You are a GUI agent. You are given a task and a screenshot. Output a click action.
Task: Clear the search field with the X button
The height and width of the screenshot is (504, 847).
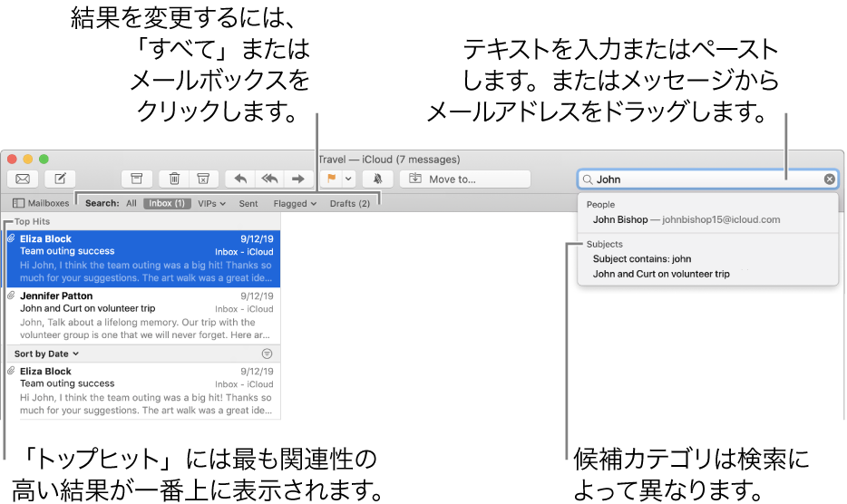829,179
